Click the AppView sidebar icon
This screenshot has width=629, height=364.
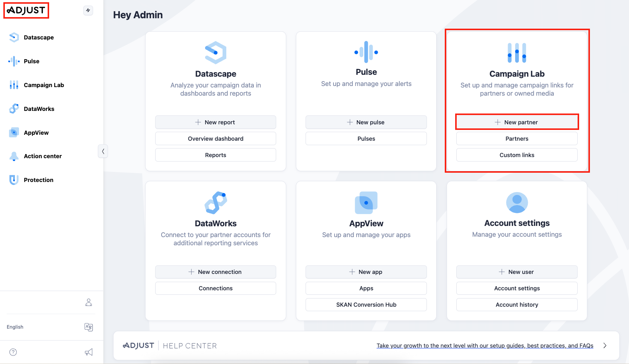tap(14, 132)
